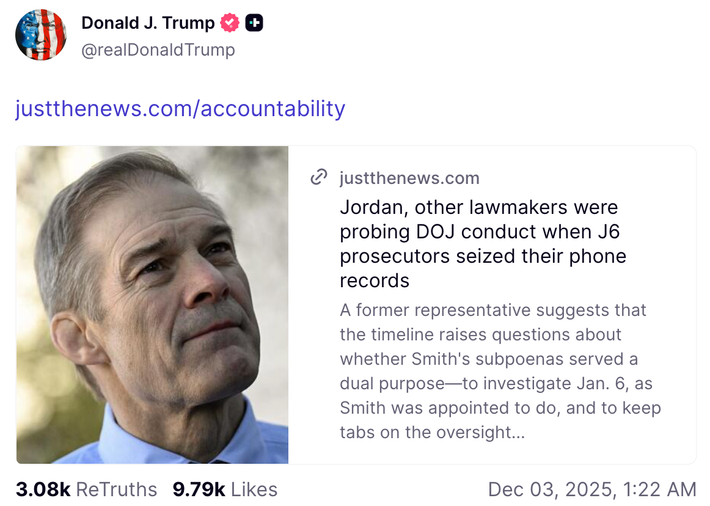Open the justthenews.com/accountability URL link
Image resolution: width=710 pixels, height=506 pixels.
pyautogui.click(x=180, y=108)
